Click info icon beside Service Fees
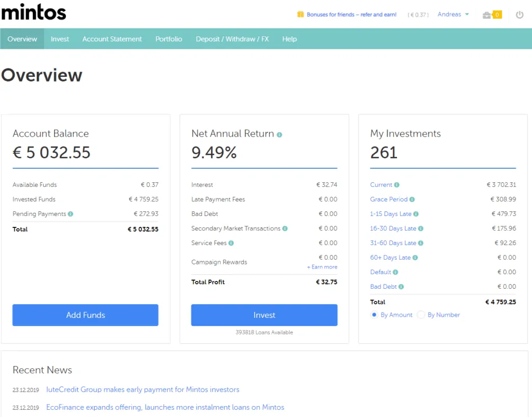The height and width of the screenshot is (417, 532). [231, 243]
